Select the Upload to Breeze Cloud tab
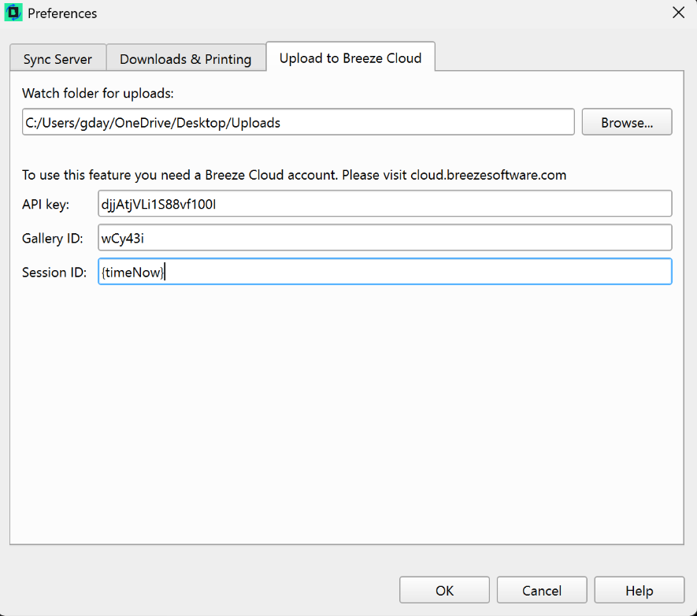This screenshot has width=697, height=616. tap(350, 57)
